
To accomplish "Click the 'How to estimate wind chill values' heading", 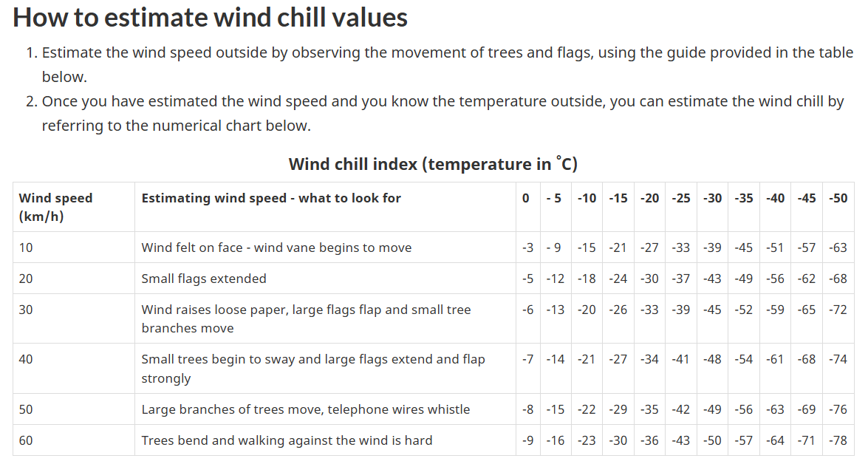I will [x=211, y=17].
